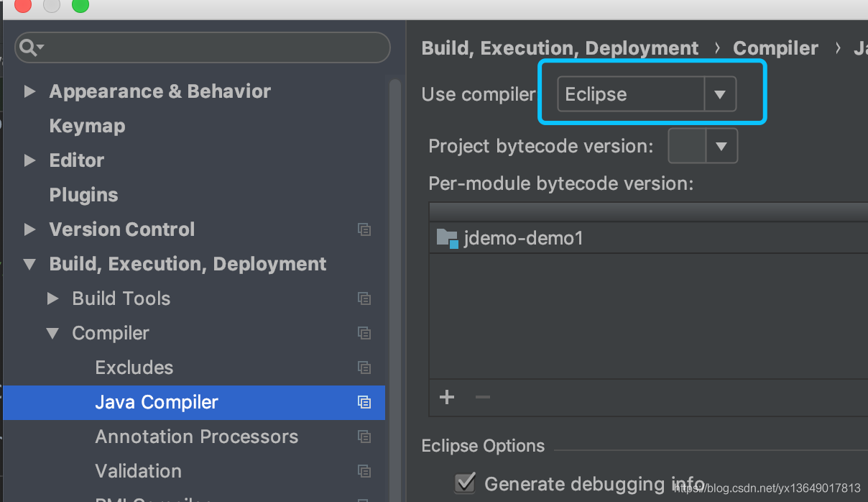Select Build Tools in the tree
This screenshot has height=502, width=868.
tap(121, 298)
